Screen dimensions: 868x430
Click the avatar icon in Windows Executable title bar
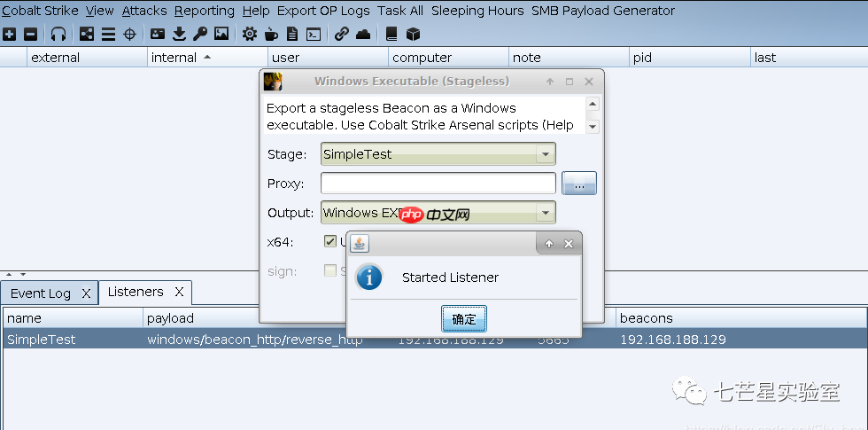tap(273, 82)
